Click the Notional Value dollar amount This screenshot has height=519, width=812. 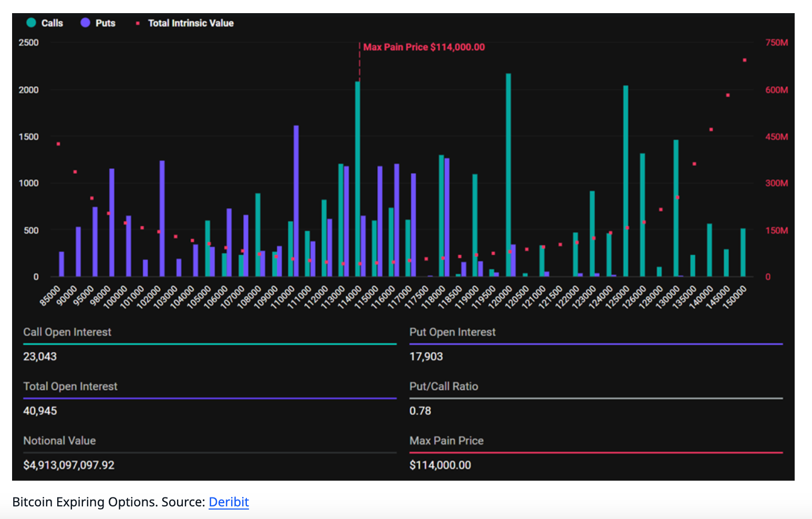(69, 465)
